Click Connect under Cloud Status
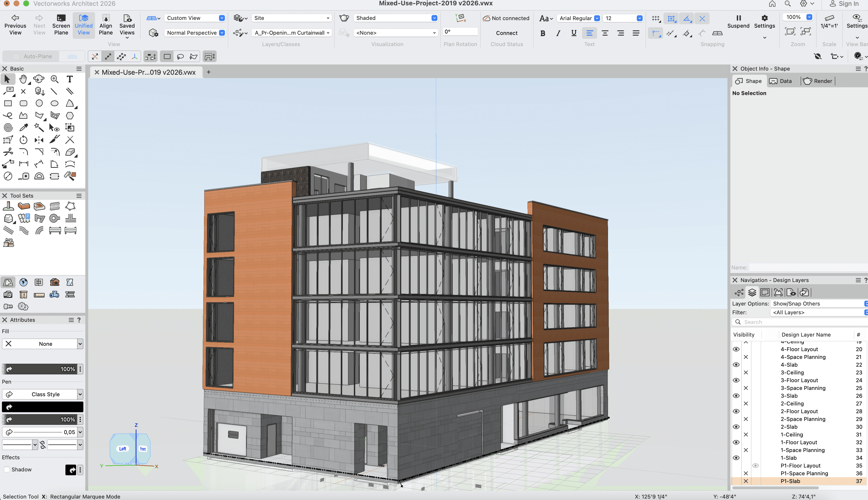The image size is (868, 500). 506,33
